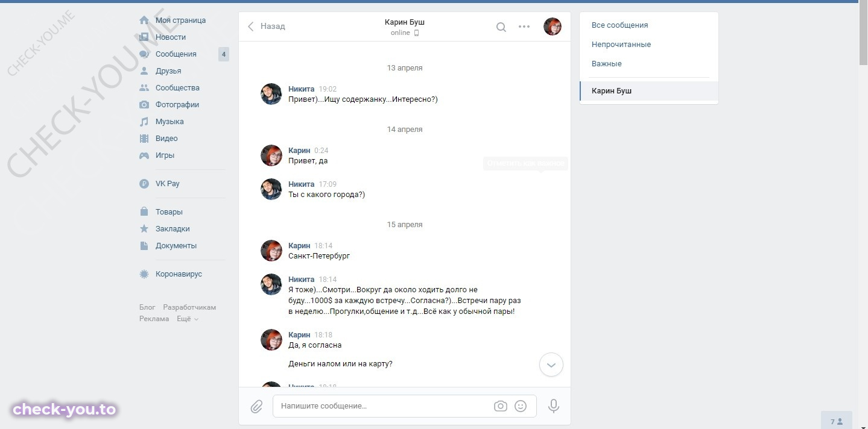Open Сообщения menu item
This screenshot has width=868, height=429.
click(176, 54)
